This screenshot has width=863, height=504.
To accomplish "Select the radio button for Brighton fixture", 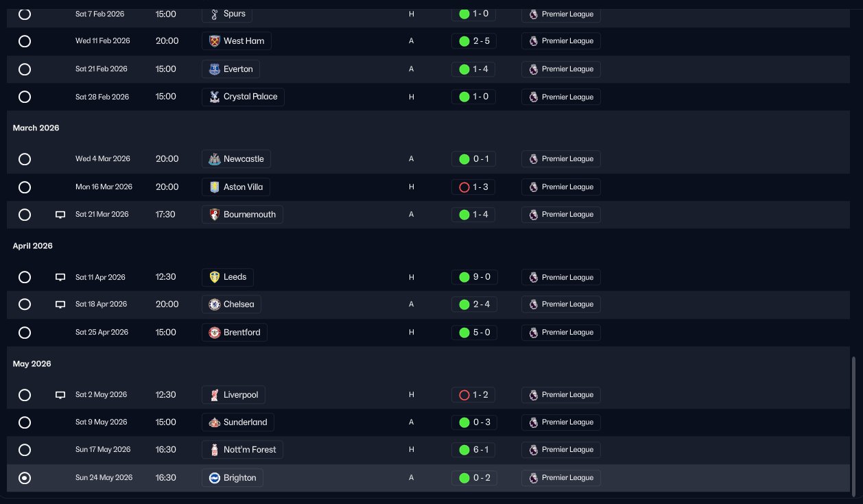I will pos(25,478).
